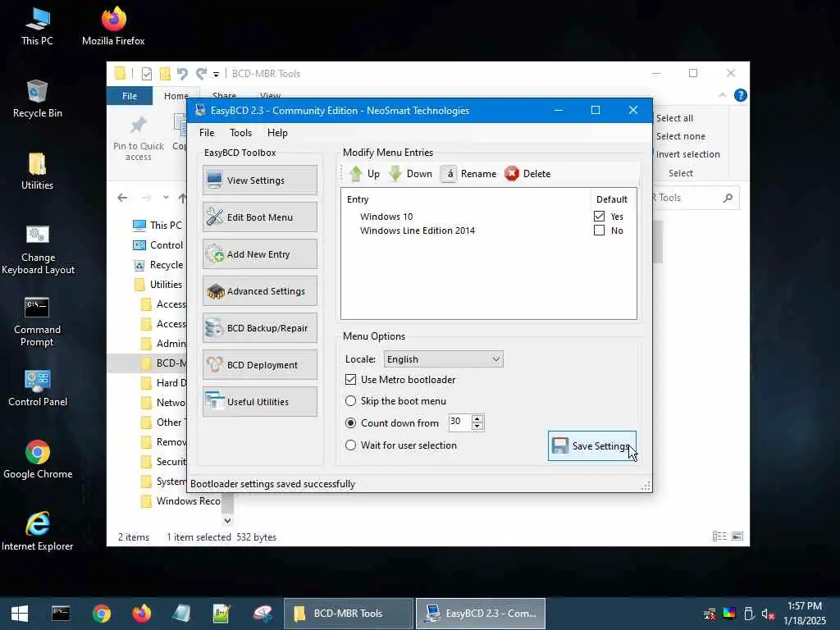Select Utilities folder in Explorer tree
The width and height of the screenshot is (840, 630).
point(158,285)
